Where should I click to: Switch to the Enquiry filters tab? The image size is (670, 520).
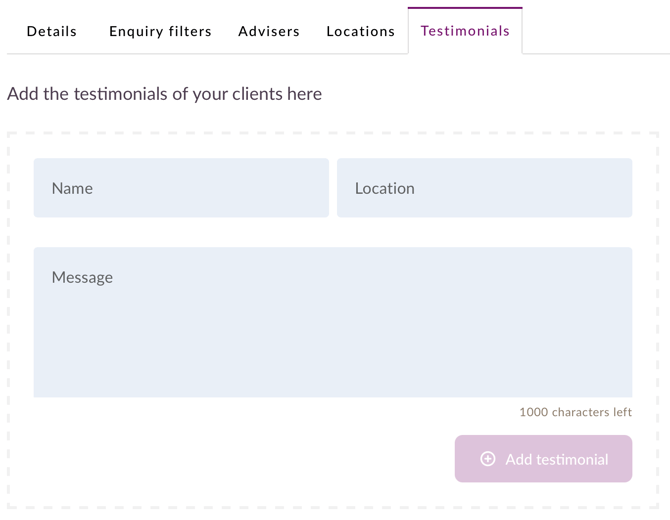pyautogui.click(x=160, y=31)
